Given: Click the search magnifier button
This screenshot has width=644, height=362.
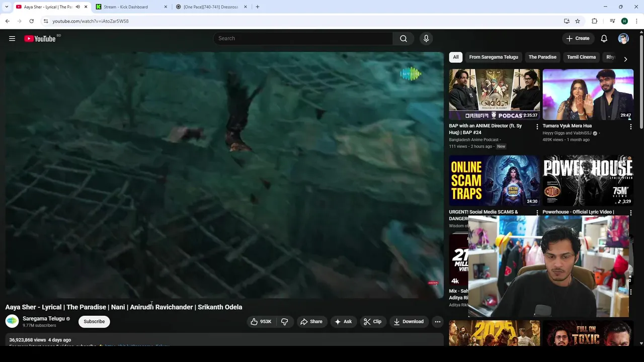Looking at the screenshot, I should click(404, 38).
